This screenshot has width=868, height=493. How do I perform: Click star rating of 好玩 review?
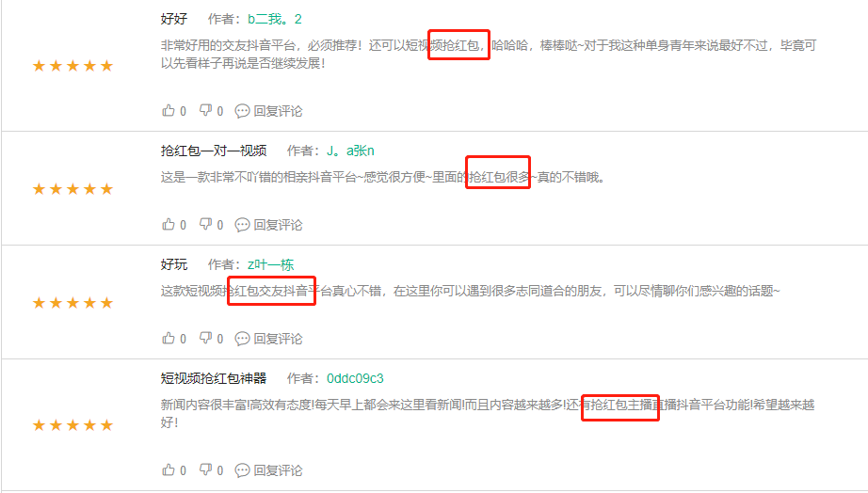tap(72, 303)
